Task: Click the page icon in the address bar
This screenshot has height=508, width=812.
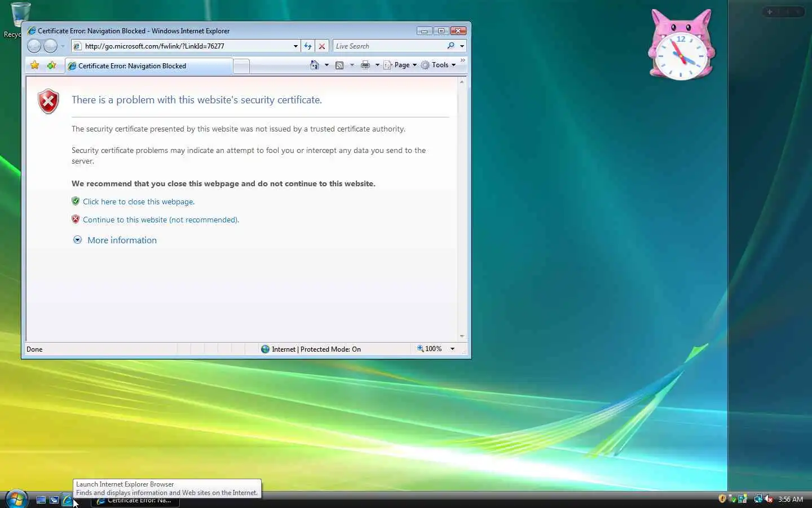Action: tap(77, 46)
